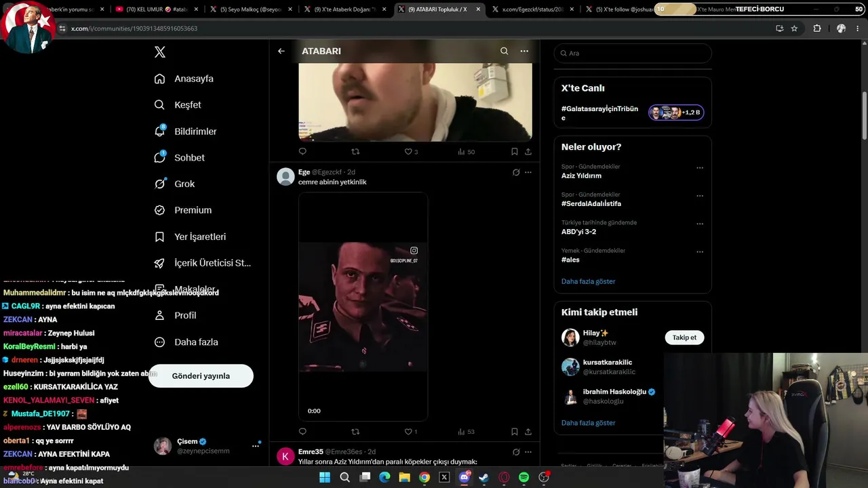The width and height of the screenshot is (868, 488).
Task: Open Ege's profile name link
Action: [304, 172]
